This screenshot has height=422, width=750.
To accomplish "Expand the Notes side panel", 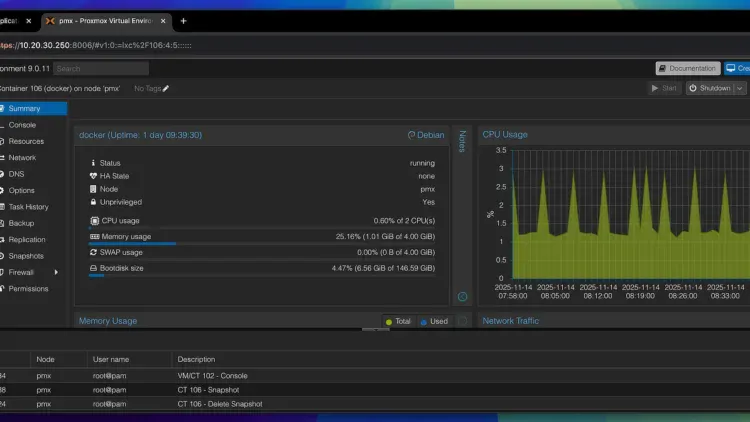I will coord(462,141).
